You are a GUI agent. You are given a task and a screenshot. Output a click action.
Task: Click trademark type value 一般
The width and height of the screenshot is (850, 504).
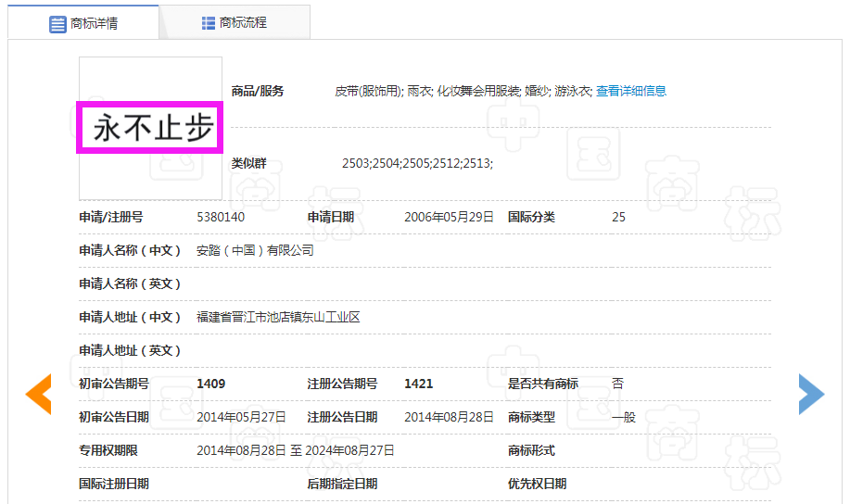pos(624,417)
